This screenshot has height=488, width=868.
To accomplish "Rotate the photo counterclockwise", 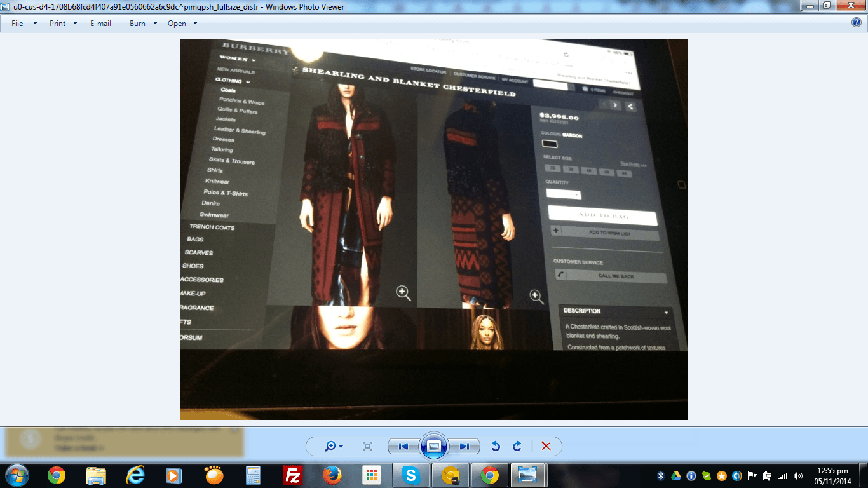I will (x=496, y=447).
